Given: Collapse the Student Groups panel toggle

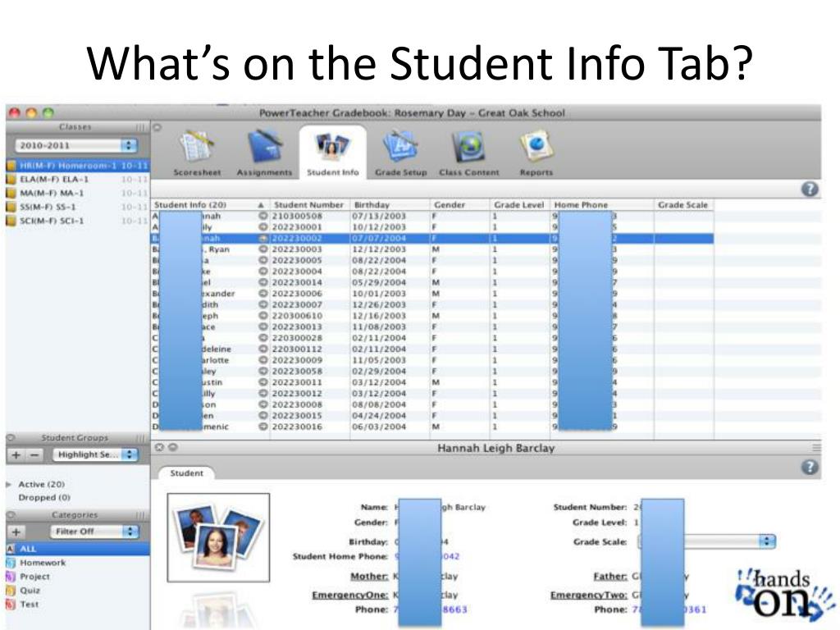Looking at the screenshot, I should [x=10, y=437].
